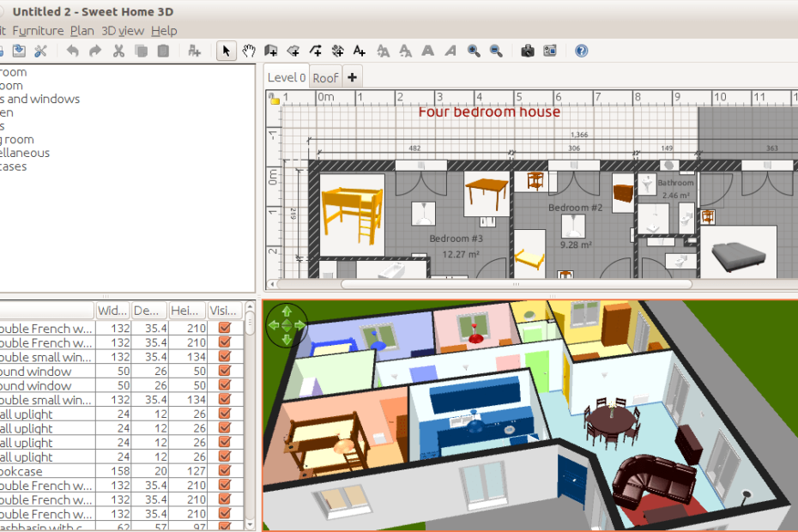This screenshot has width=798, height=532.
Task: Click the plan's horizontal scrollbar thumb
Action: click(x=516, y=284)
